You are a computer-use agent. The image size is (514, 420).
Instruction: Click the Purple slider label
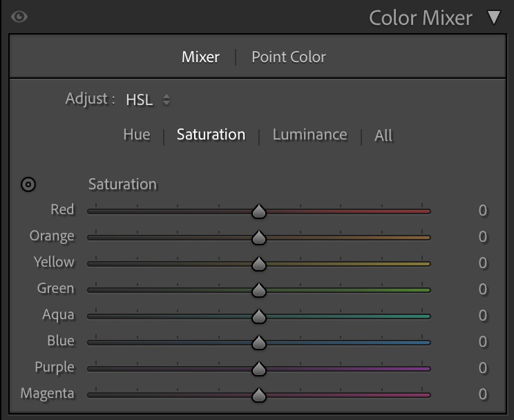pos(55,367)
